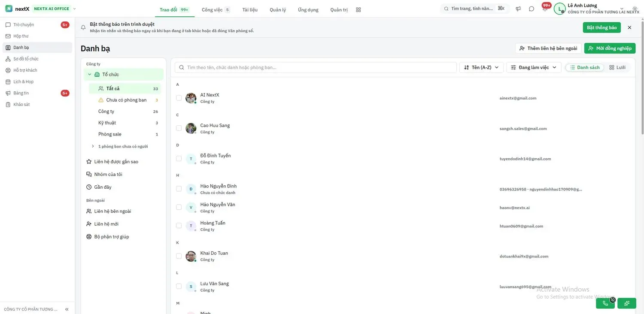
Task: Switch to Lưới grid view
Action: (617, 67)
